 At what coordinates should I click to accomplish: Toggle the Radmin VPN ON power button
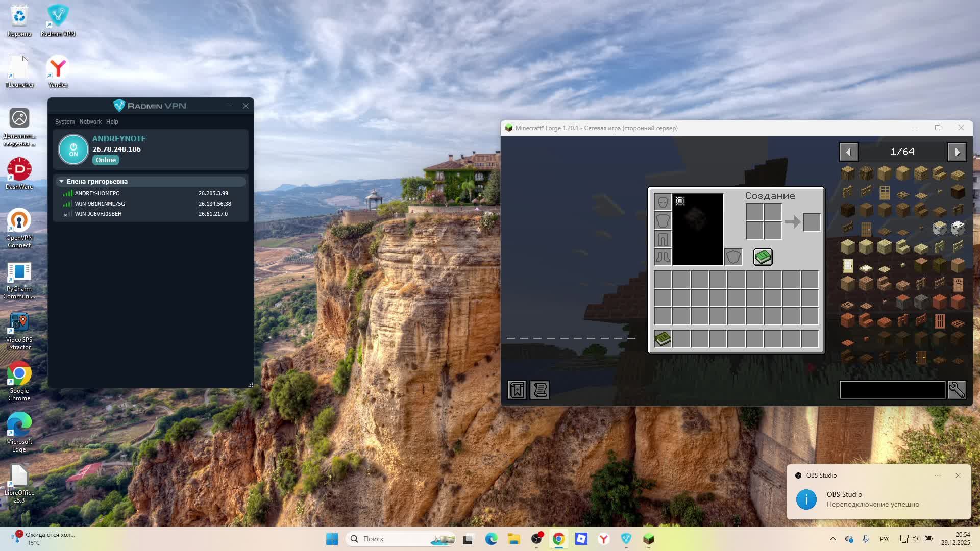[x=73, y=149]
